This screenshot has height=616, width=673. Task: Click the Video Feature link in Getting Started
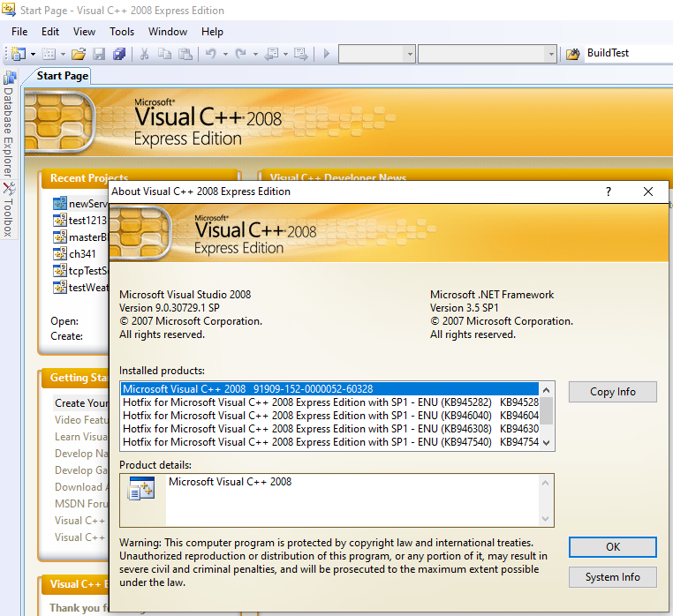coord(81,420)
